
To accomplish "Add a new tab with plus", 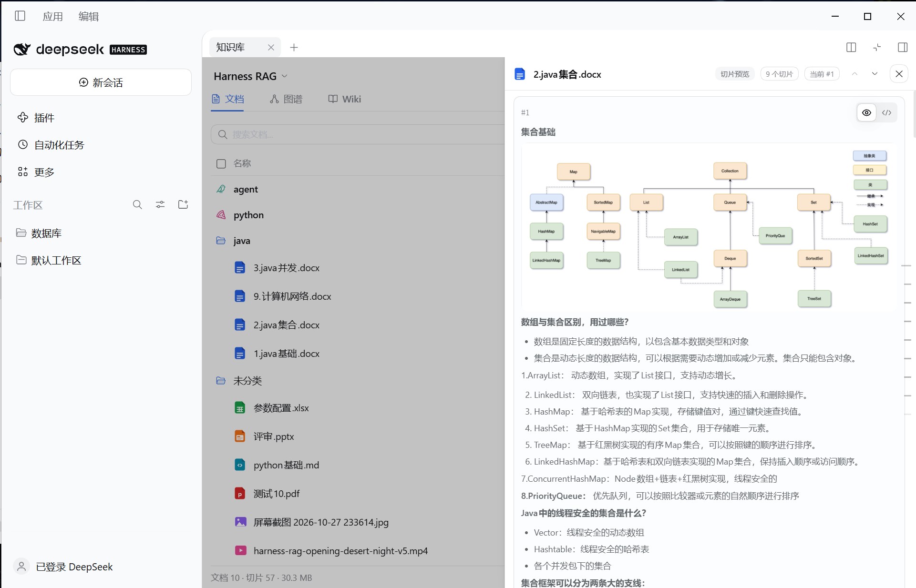I will coord(294,47).
